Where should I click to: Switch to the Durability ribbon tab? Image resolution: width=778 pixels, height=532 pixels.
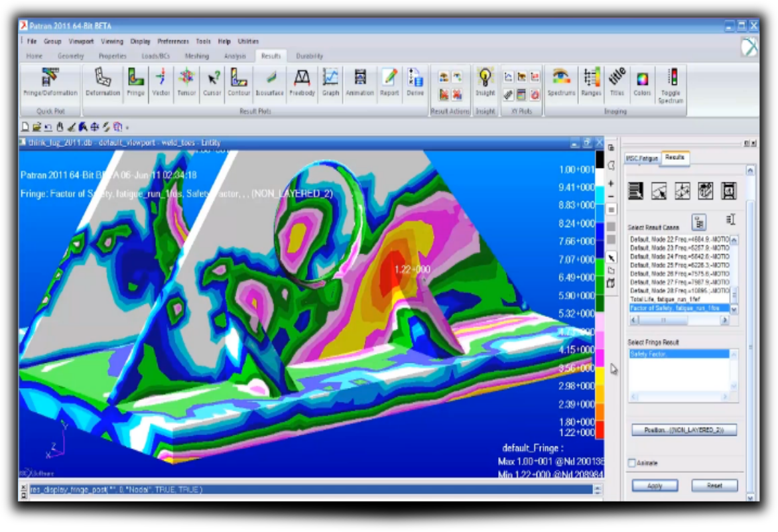(309, 56)
